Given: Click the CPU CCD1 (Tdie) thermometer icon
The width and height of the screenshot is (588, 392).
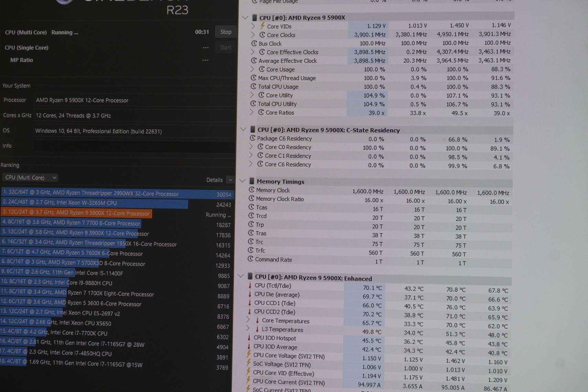Looking at the screenshot, I should tap(250, 303).
